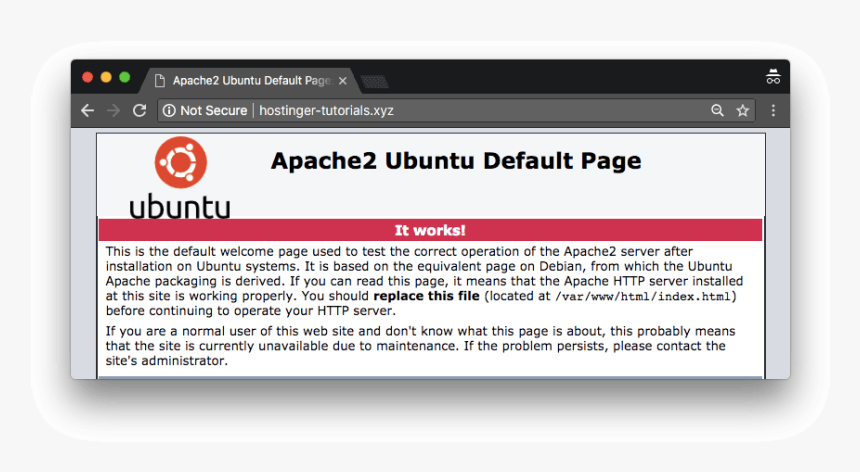
Task: Close window with red traffic light button
Action: 88,77
